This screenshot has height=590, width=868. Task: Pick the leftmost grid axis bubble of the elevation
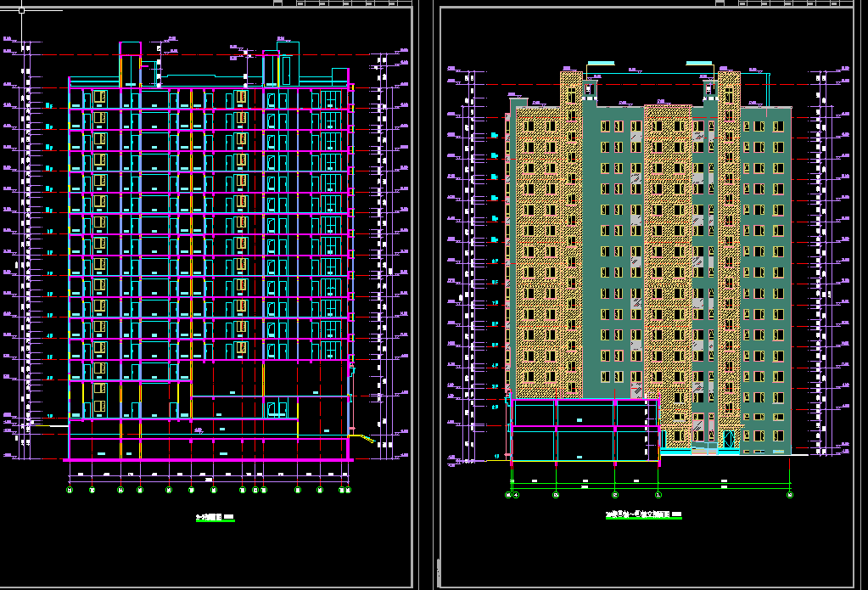(x=511, y=494)
